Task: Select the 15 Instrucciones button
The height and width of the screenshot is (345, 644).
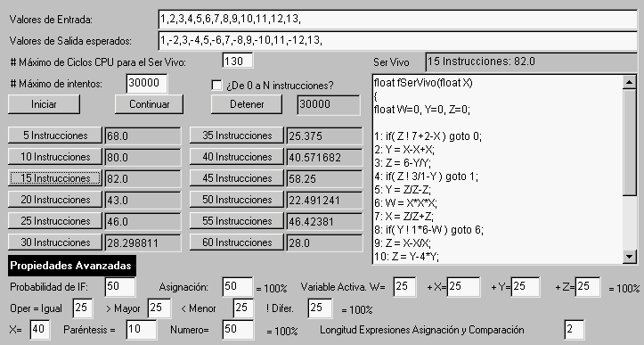Action: [55, 178]
